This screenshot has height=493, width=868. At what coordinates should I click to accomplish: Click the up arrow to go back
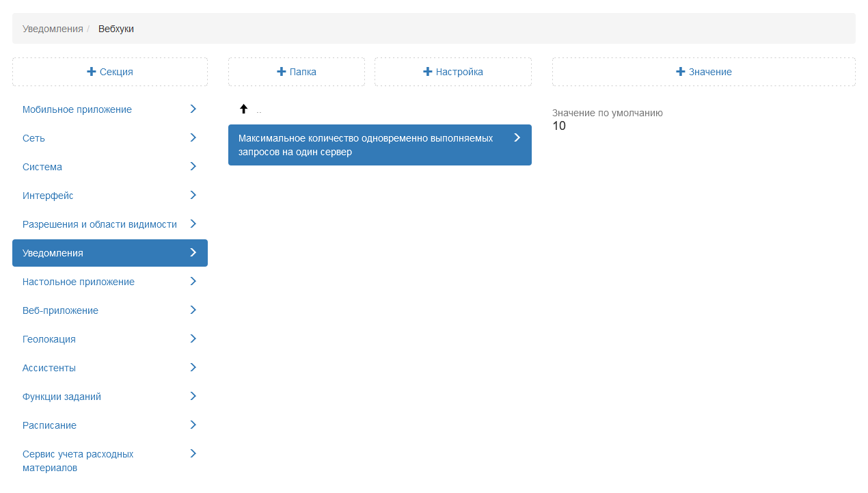243,109
